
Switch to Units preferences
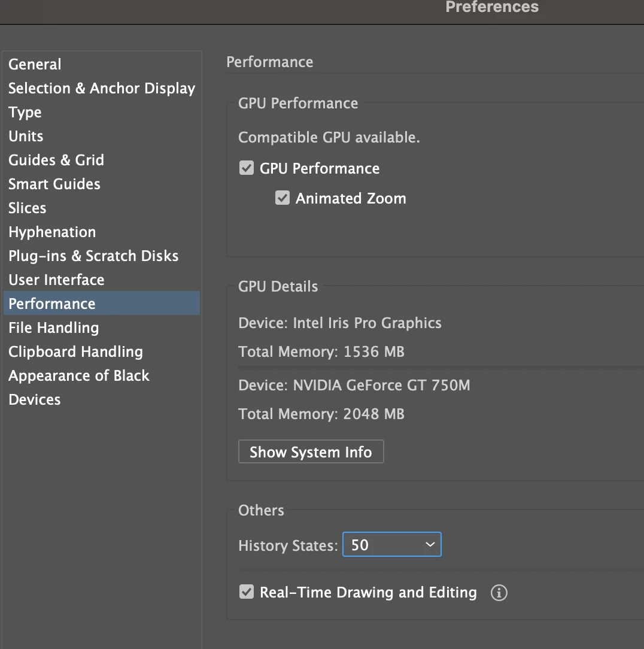pos(26,136)
